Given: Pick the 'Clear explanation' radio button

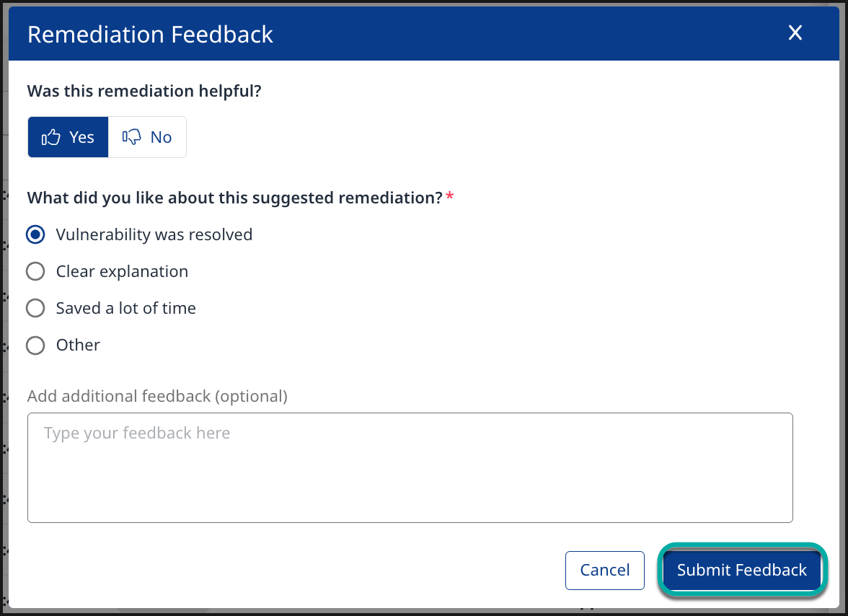Looking at the screenshot, I should pyautogui.click(x=35, y=271).
